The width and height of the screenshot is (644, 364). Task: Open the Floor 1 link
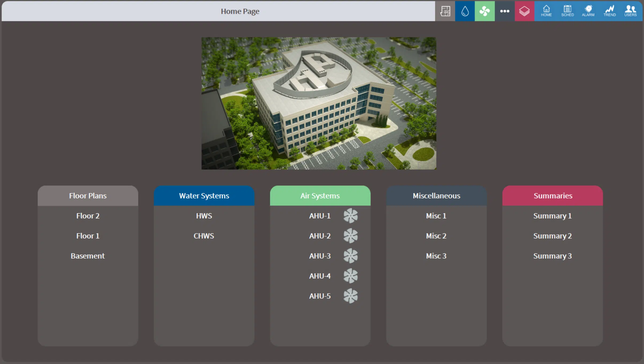88,236
